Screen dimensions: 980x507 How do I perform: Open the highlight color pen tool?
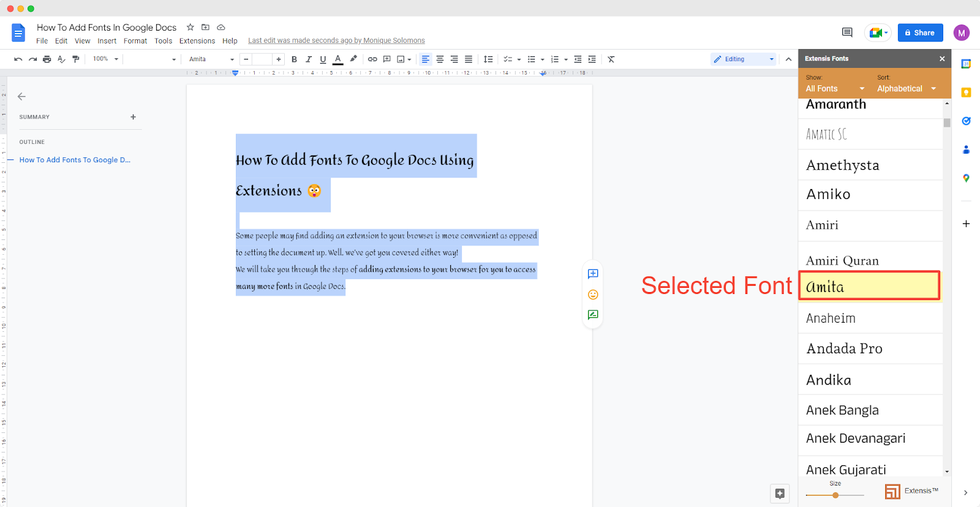point(353,59)
